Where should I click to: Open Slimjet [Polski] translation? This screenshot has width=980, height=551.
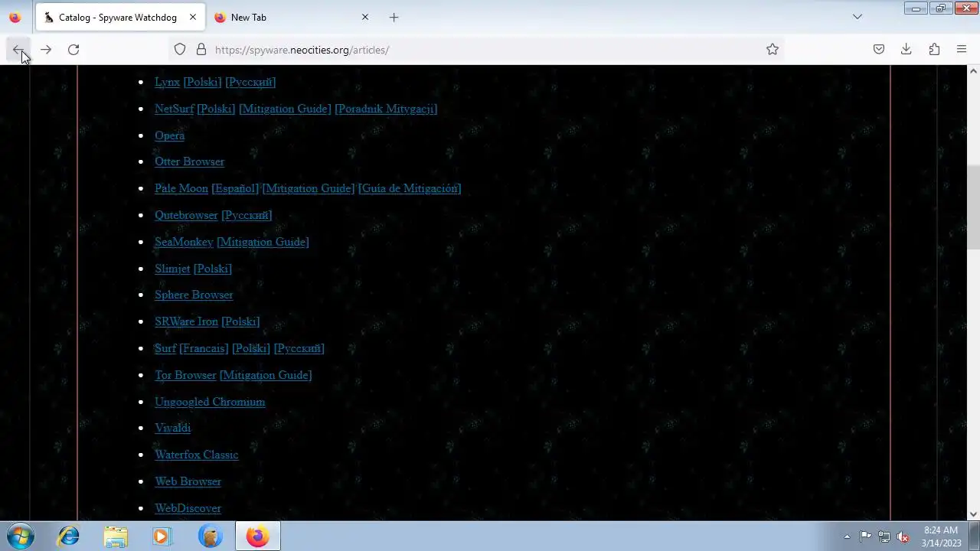pos(212,269)
